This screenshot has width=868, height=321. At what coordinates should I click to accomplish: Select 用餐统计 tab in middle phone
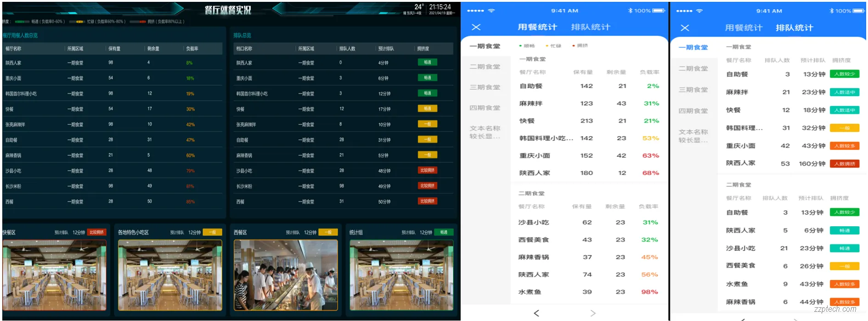click(537, 27)
